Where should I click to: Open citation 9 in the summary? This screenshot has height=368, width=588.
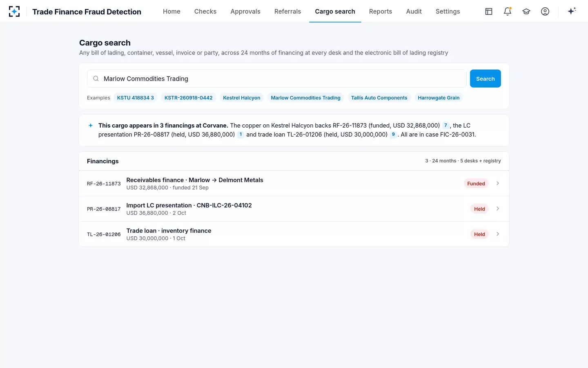393,135
